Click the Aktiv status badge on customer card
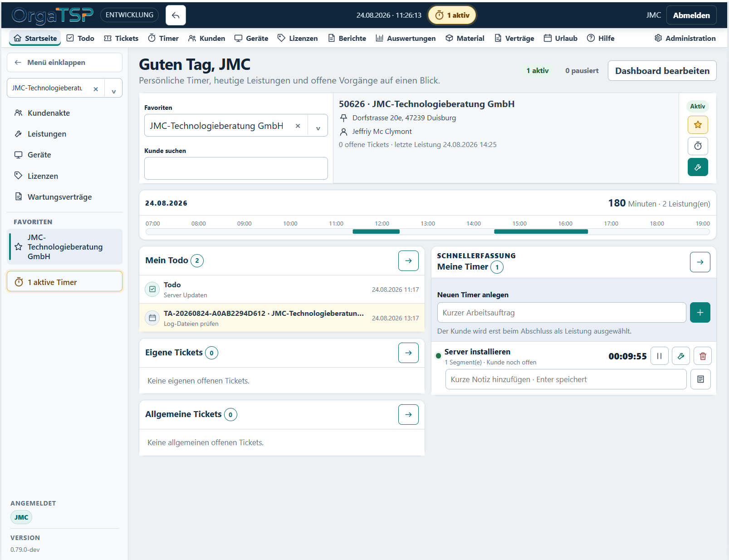 [698, 106]
